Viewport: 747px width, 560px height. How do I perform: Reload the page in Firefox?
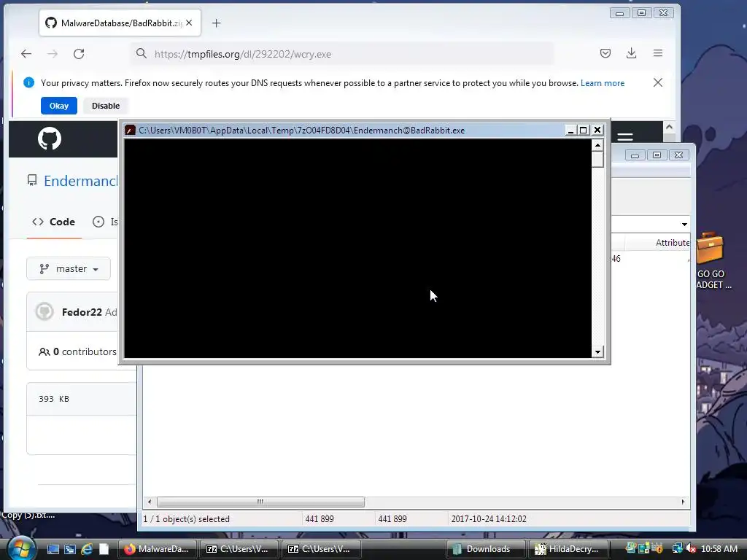(79, 54)
